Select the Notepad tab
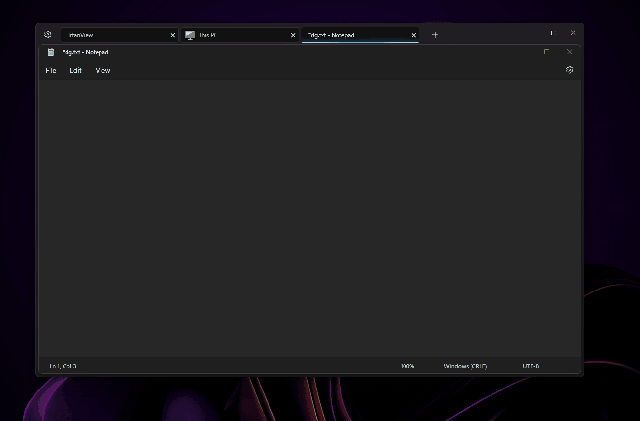 click(x=360, y=35)
